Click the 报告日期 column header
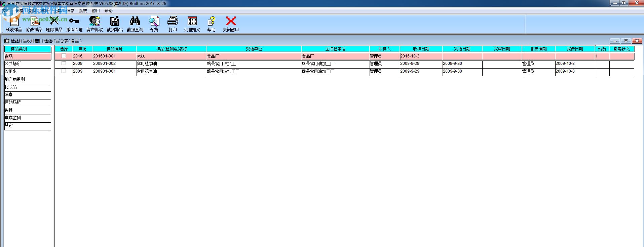The height and width of the screenshot is (247, 644). (x=575, y=49)
